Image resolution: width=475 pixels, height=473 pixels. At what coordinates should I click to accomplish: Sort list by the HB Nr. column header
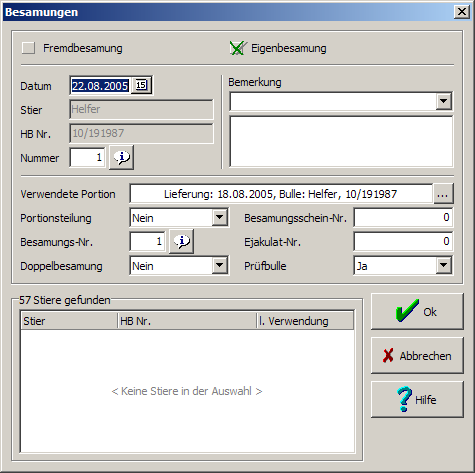point(187,321)
